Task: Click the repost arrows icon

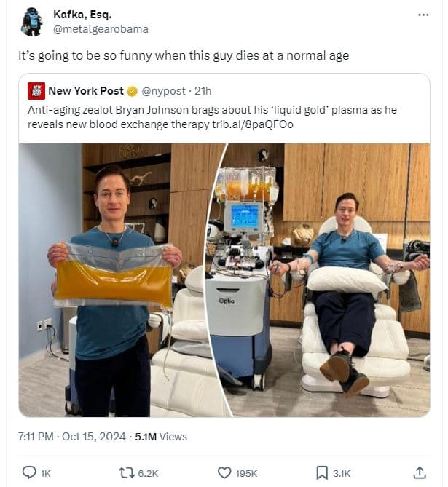Action: (x=126, y=472)
